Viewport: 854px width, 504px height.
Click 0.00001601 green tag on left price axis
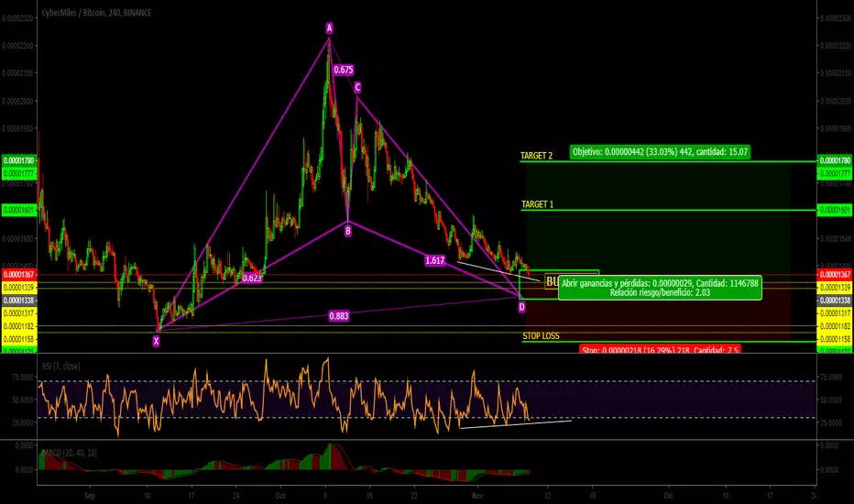point(19,210)
